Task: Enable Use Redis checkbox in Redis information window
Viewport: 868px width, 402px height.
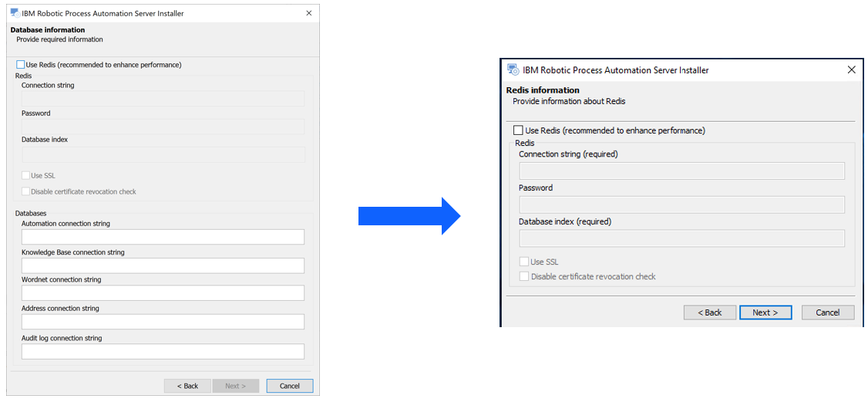Action: tap(518, 130)
